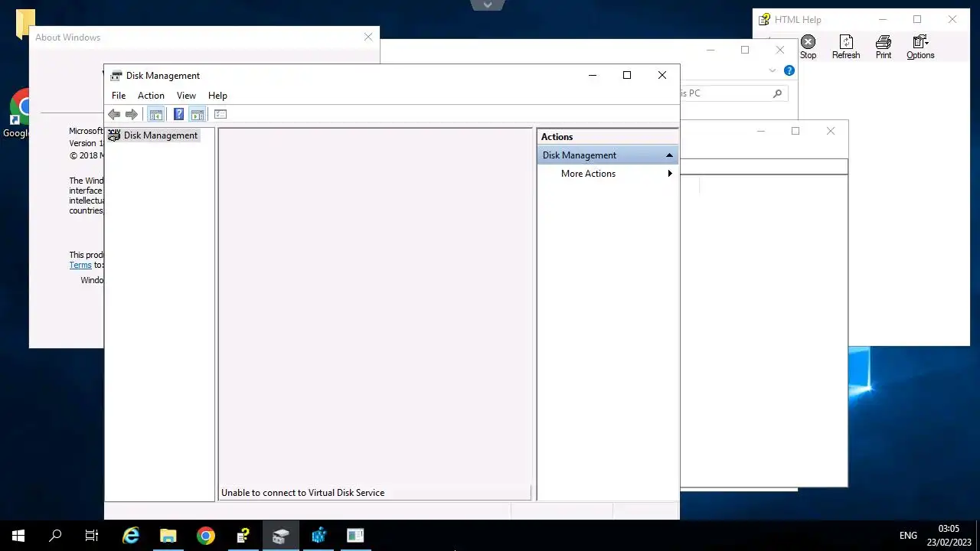Click the pull-down tab at the top center of the screen
980x551 pixels.
488,5
